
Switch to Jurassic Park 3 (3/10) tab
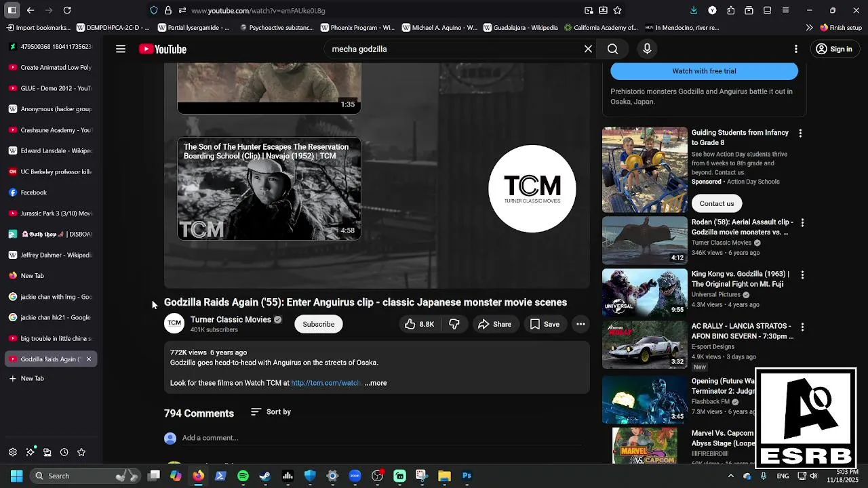click(51, 213)
